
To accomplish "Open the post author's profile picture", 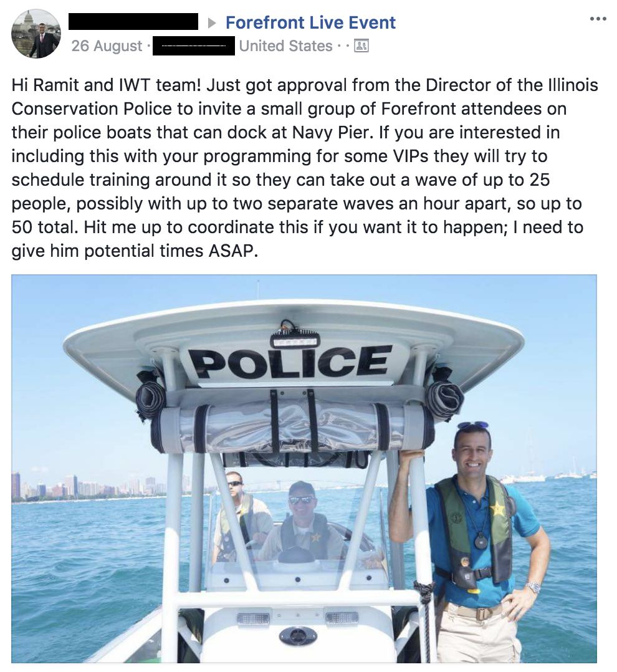I will [x=36, y=34].
